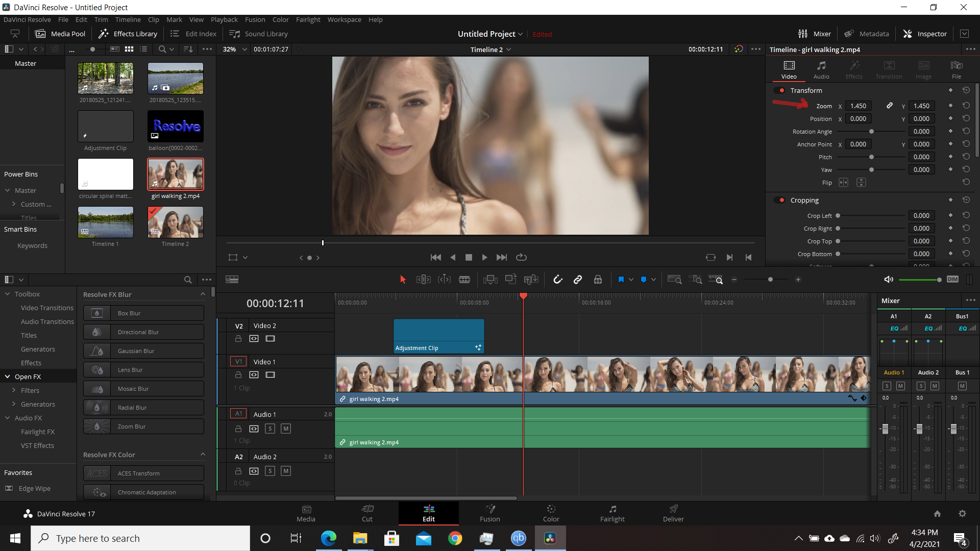Solo the Audio 2 track header
Screen dimensions: 980x551
[270, 471]
